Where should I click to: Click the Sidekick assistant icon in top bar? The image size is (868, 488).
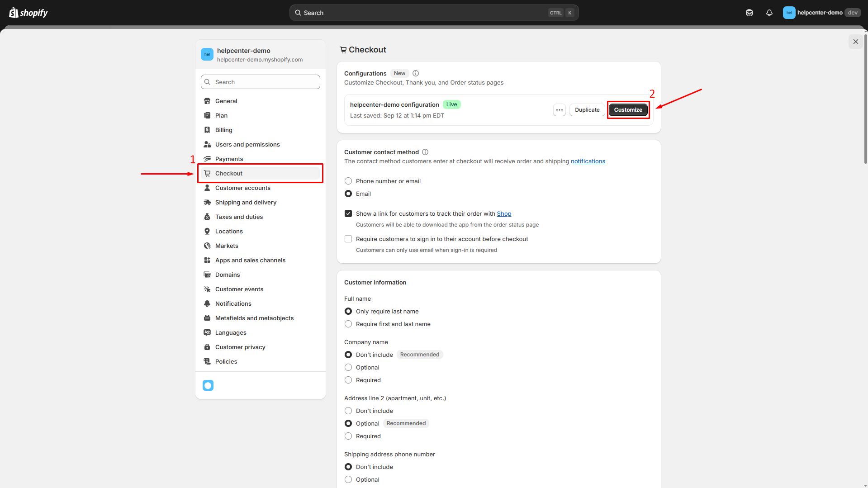click(x=749, y=13)
